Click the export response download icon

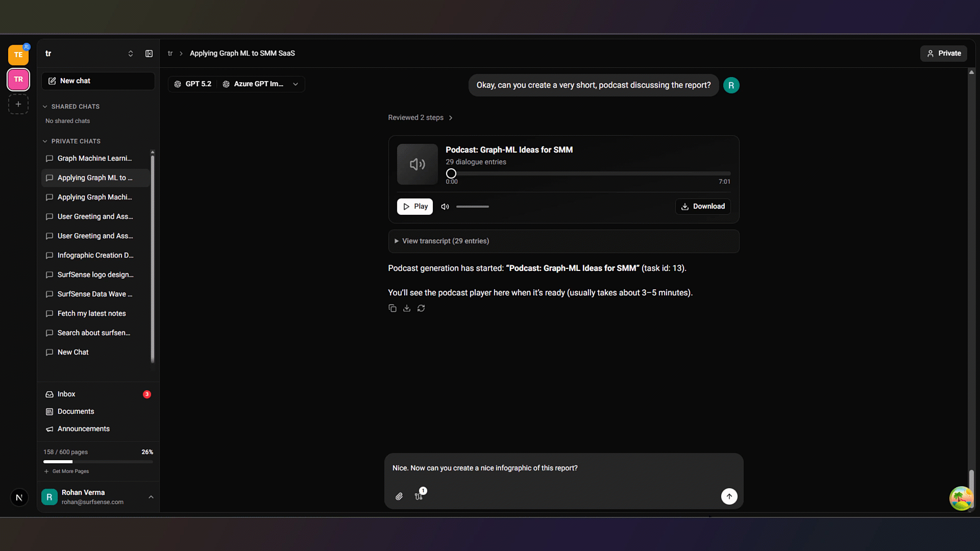[x=407, y=308]
